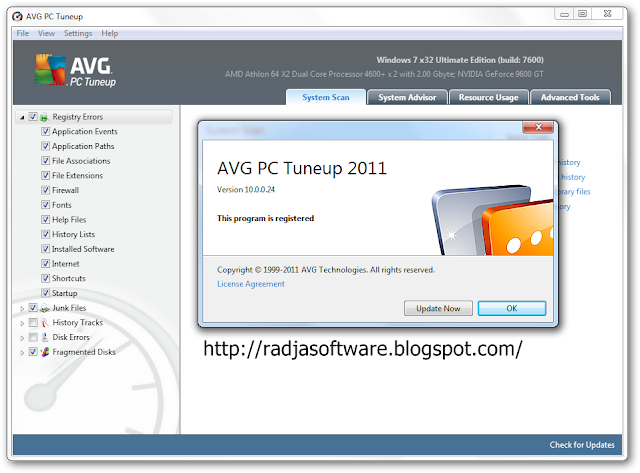Click Check for Updates in status bar
Viewport: 640px width, 473px height.
coord(582,445)
